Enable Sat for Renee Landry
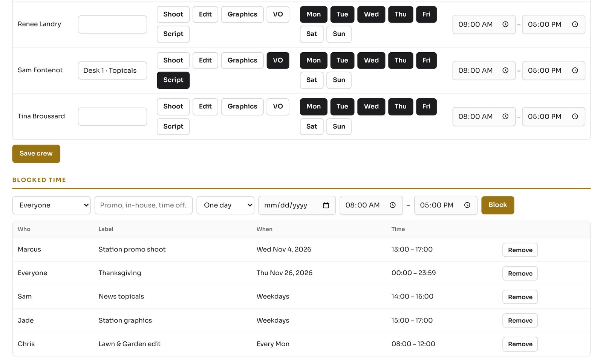 312,34
